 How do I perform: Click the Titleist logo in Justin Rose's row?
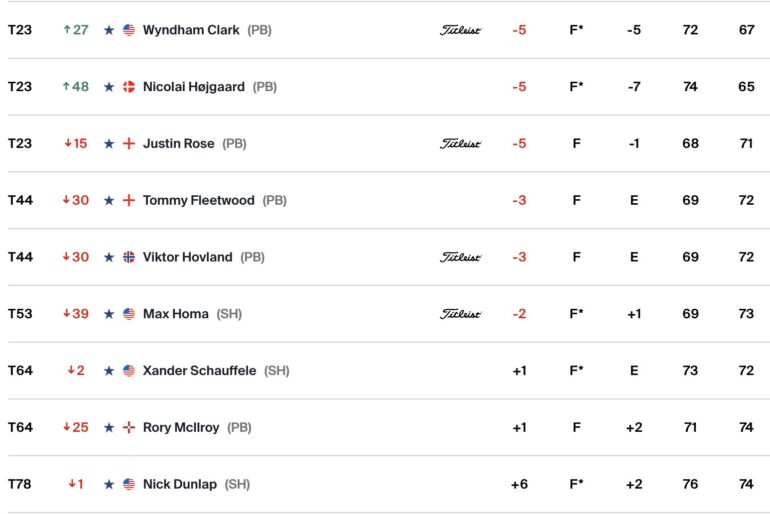pyautogui.click(x=460, y=144)
